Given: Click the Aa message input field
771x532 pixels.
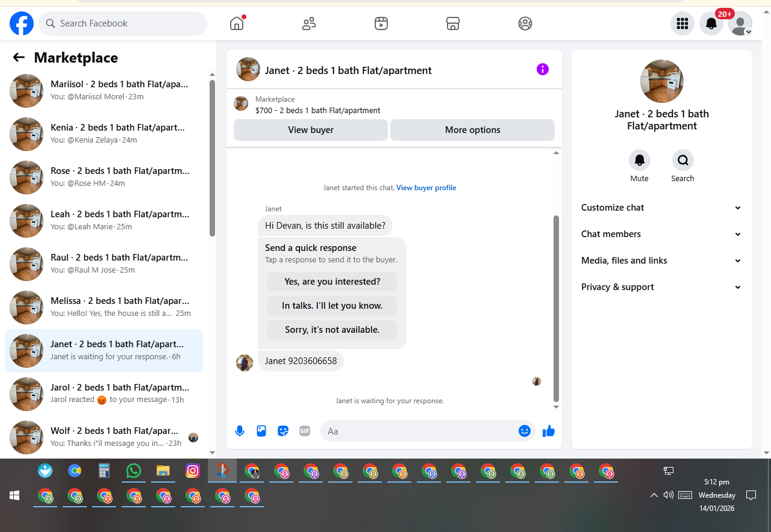Looking at the screenshot, I should tap(419, 431).
